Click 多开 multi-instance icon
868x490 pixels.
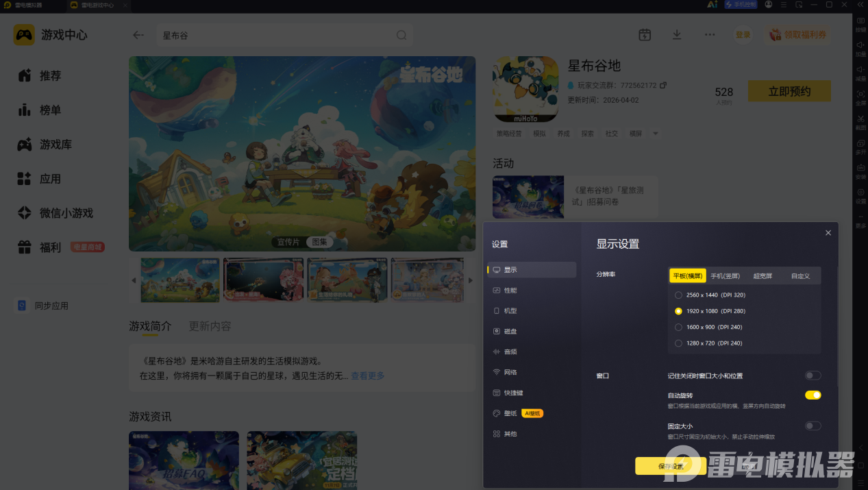(860, 147)
